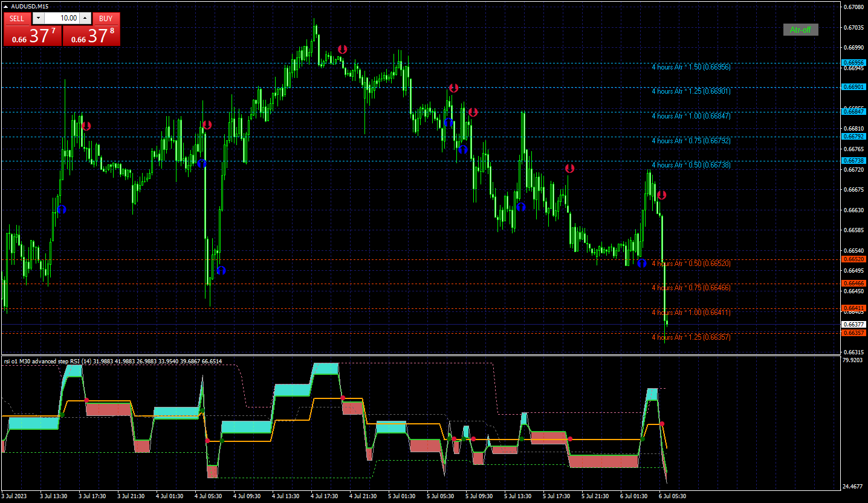Select the blue arrow beside the Atr 0.50 (0.66520) label
The width and height of the screenshot is (868, 503).
point(642,263)
